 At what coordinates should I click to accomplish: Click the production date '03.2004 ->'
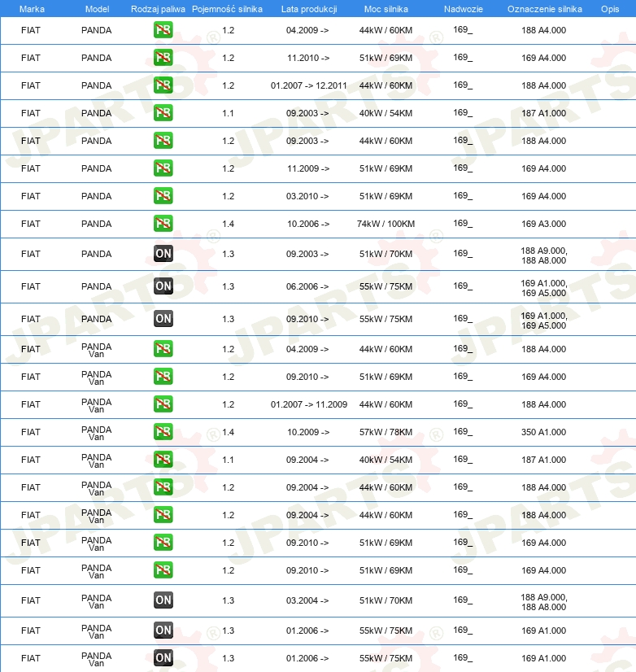coord(307,600)
